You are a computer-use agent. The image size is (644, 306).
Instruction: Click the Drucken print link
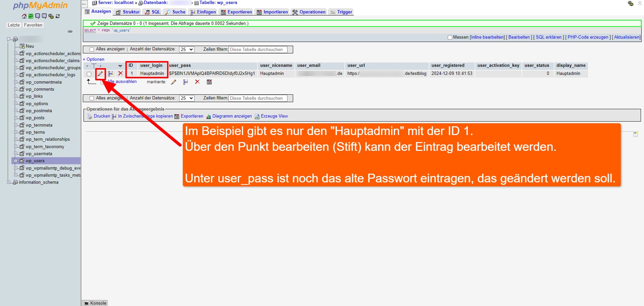[99, 116]
